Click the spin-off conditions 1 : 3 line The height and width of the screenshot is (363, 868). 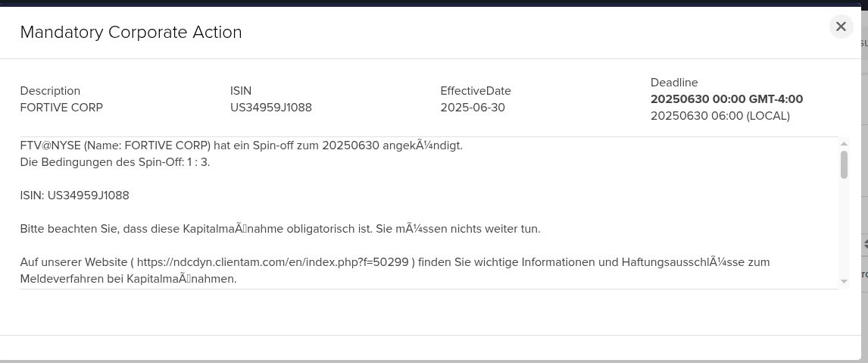pos(115,162)
